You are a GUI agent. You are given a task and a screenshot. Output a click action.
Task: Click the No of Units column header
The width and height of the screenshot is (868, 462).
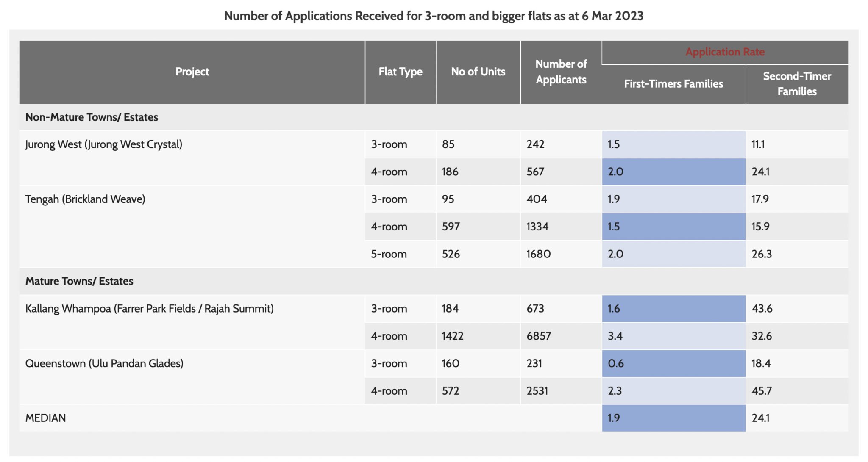[478, 72]
